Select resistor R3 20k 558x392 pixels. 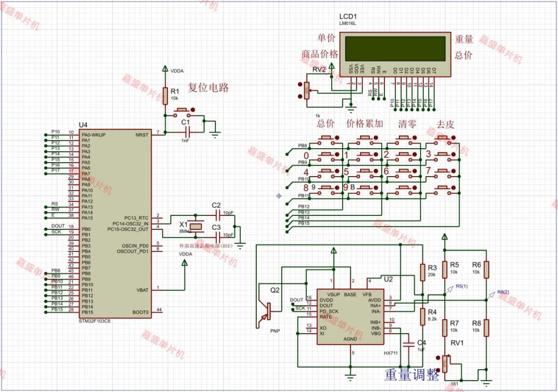(x=423, y=273)
